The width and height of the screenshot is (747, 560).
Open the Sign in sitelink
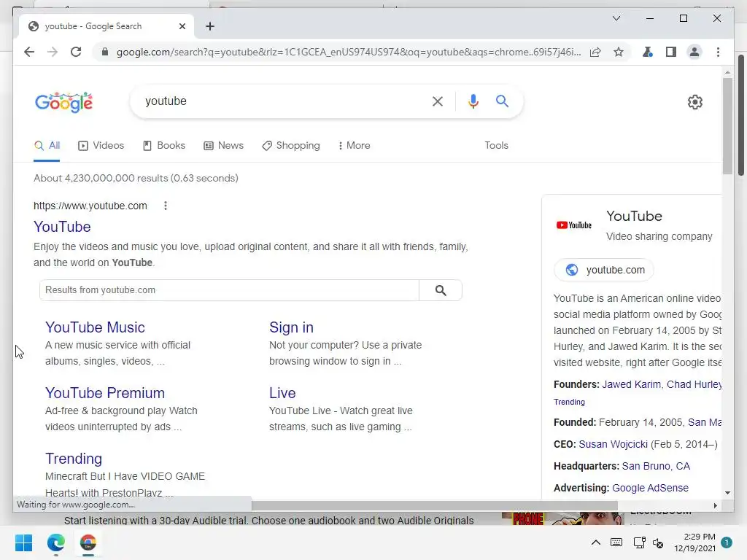pyautogui.click(x=291, y=327)
